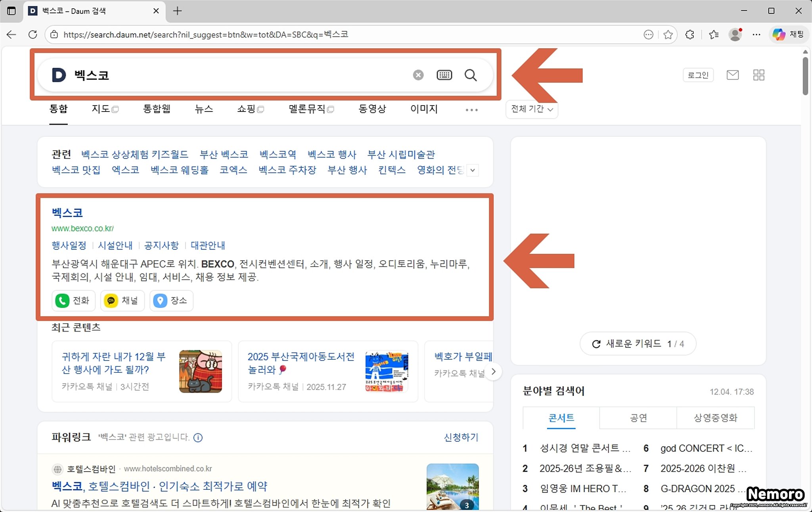
Task: Click the 파워링크 info circle icon
Action: click(198, 437)
